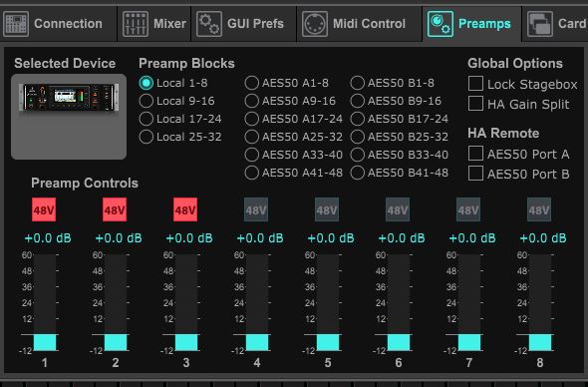Image resolution: width=588 pixels, height=387 pixels.
Task: Click channel 4 preamp gain fader
Action: (257, 302)
